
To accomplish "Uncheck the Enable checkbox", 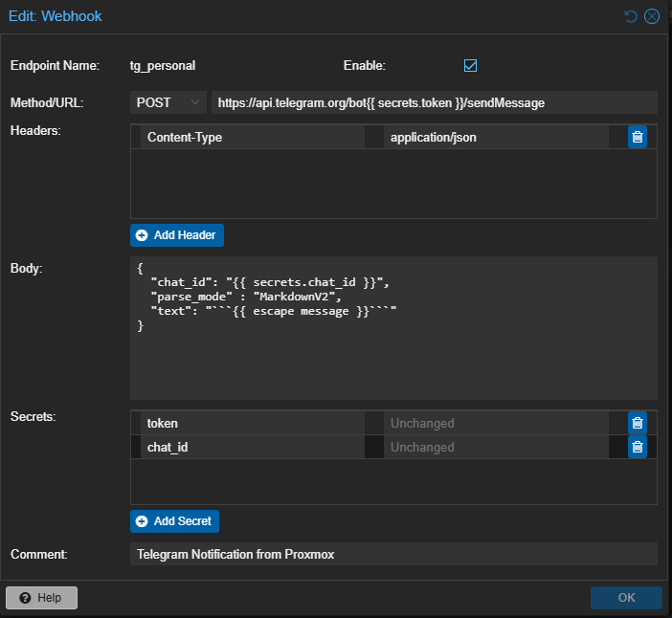I will pyautogui.click(x=470, y=66).
